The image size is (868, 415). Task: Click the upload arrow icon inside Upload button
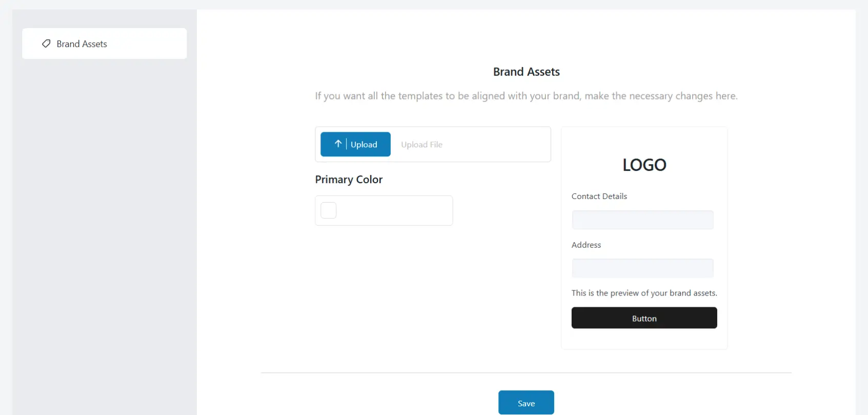click(x=338, y=144)
